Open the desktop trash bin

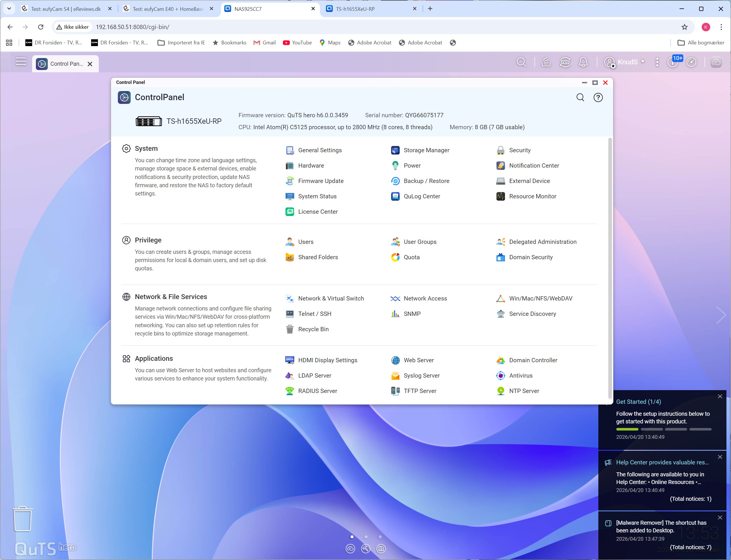coord(23,519)
